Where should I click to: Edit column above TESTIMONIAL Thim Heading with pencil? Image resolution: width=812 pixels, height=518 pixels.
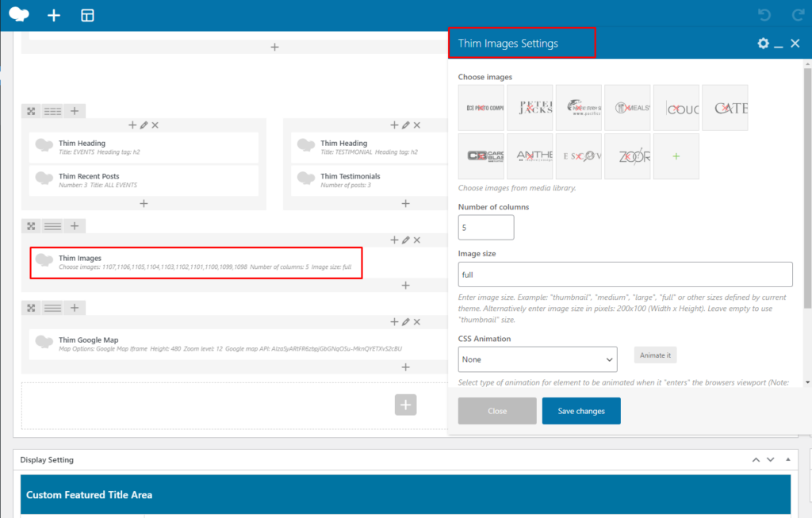[406, 125]
